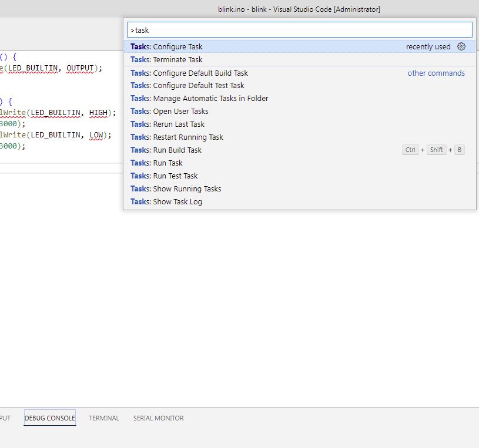This screenshot has width=479, height=448.
Task: Choose Tasks: Configure Default Test Task
Action: click(x=187, y=86)
